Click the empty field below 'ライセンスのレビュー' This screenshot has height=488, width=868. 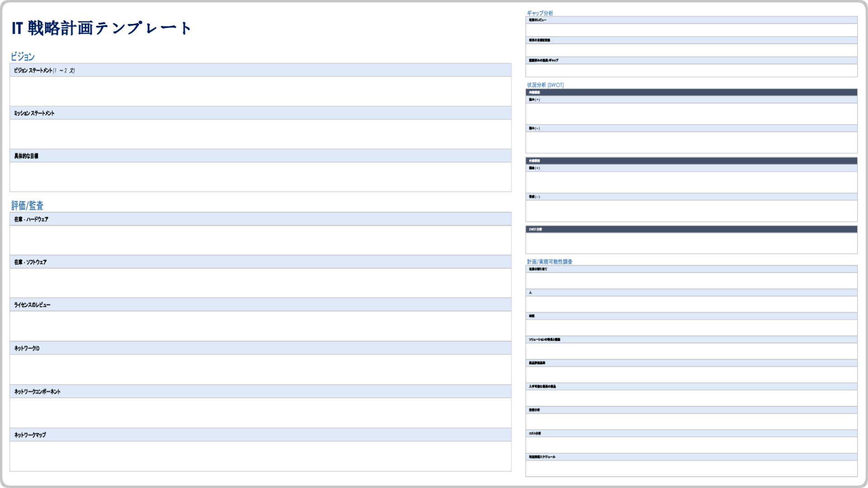[260, 326]
